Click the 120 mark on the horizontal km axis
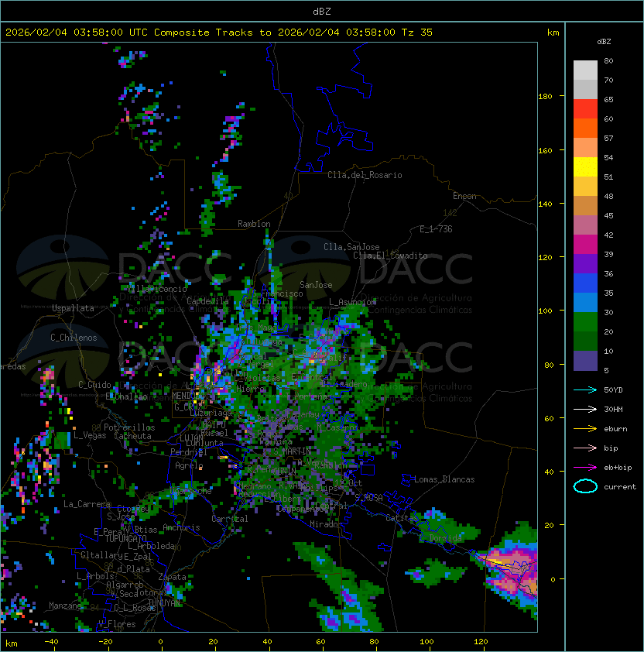The width and height of the screenshot is (644, 652). click(481, 642)
